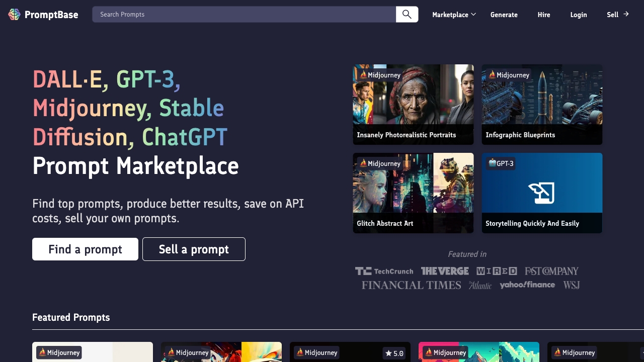Click the Find a prompt button
This screenshot has width=644, height=362.
85,249
